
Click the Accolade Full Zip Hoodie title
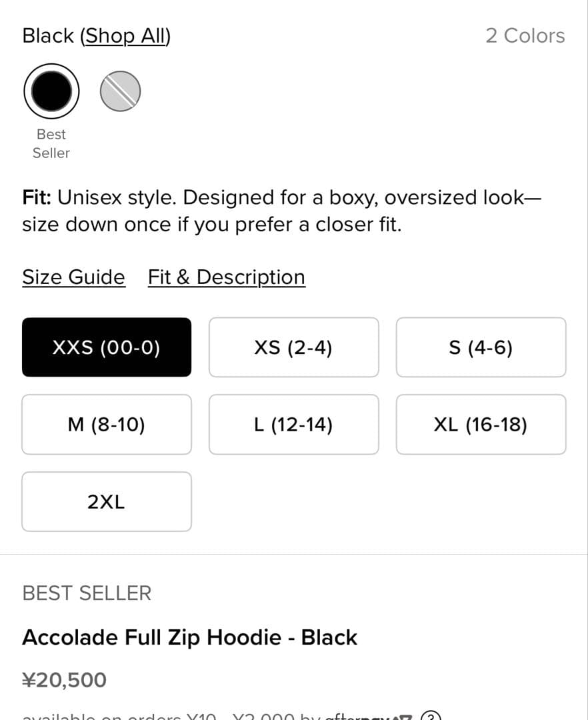[190, 637]
